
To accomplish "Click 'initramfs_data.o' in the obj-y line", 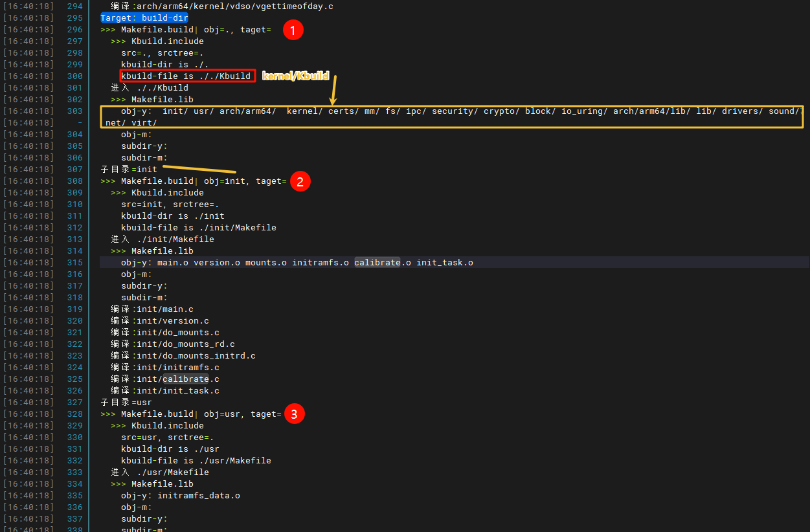I will [x=198, y=496].
